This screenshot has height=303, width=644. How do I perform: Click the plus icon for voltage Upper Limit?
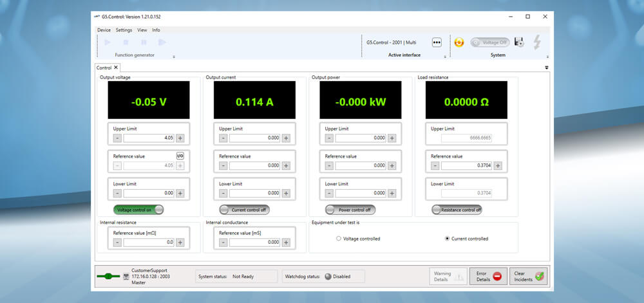pyautogui.click(x=180, y=138)
